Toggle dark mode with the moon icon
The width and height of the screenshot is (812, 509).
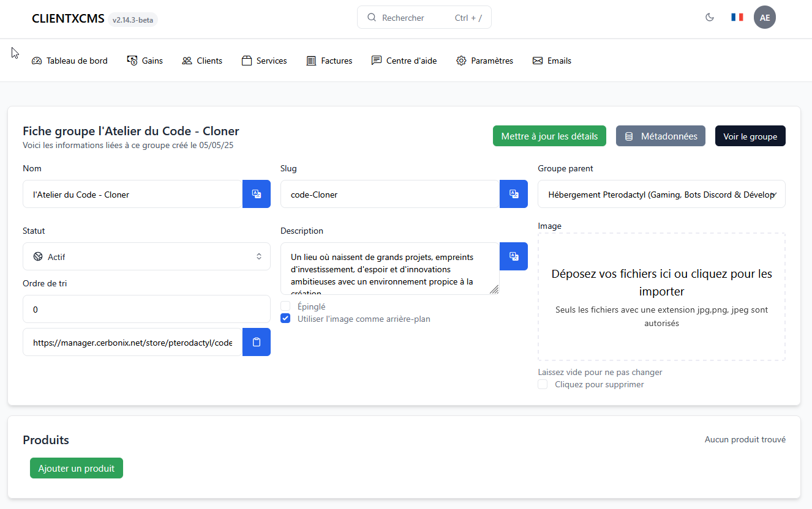click(x=710, y=17)
